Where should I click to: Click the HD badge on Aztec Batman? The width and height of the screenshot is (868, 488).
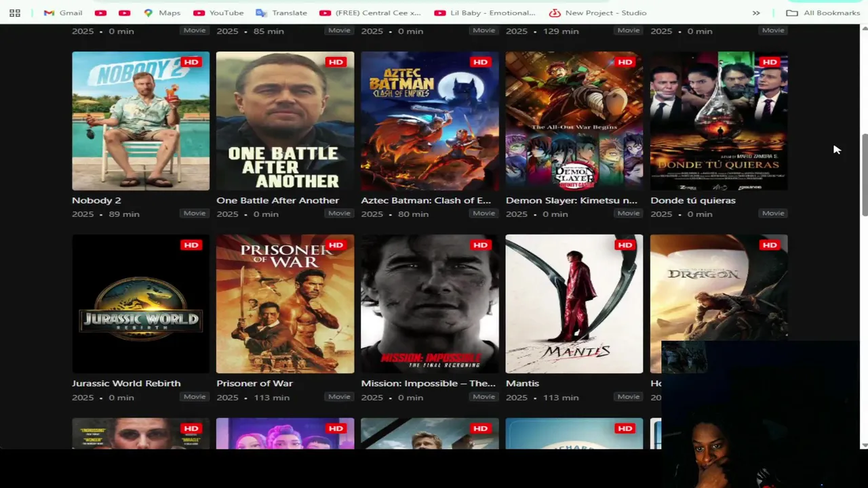(x=480, y=62)
